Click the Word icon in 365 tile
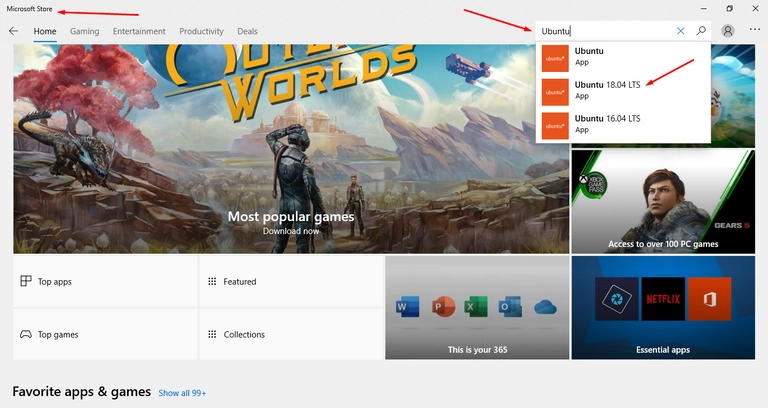 point(408,307)
